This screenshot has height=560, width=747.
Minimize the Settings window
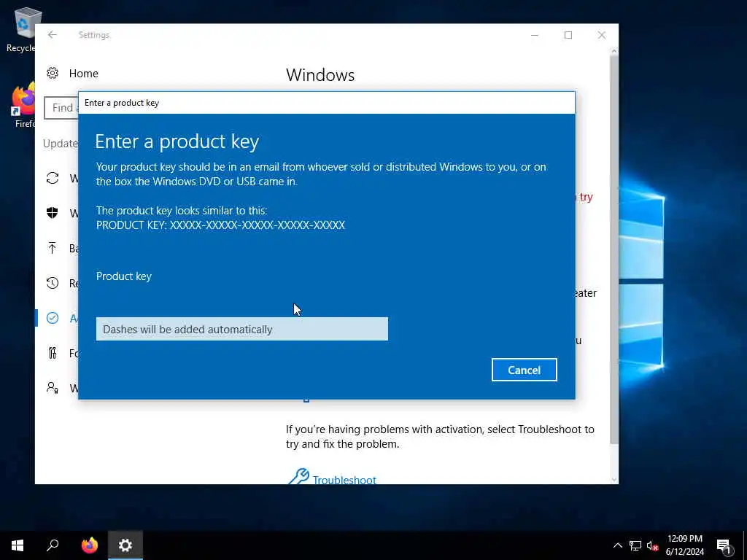click(x=535, y=35)
